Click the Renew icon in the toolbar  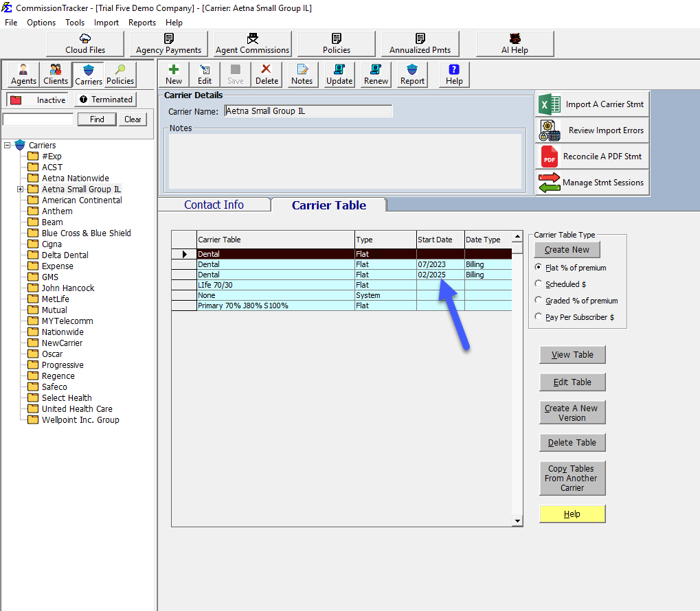pos(375,74)
